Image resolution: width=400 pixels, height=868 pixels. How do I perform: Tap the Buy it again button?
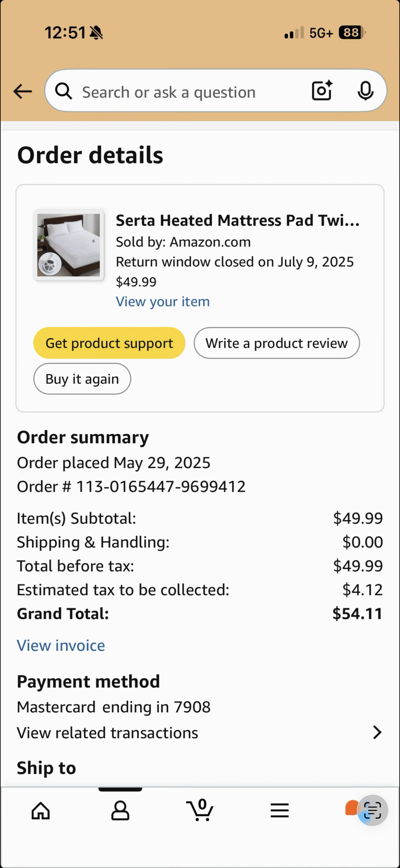pyautogui.click(x=82, y=379)
